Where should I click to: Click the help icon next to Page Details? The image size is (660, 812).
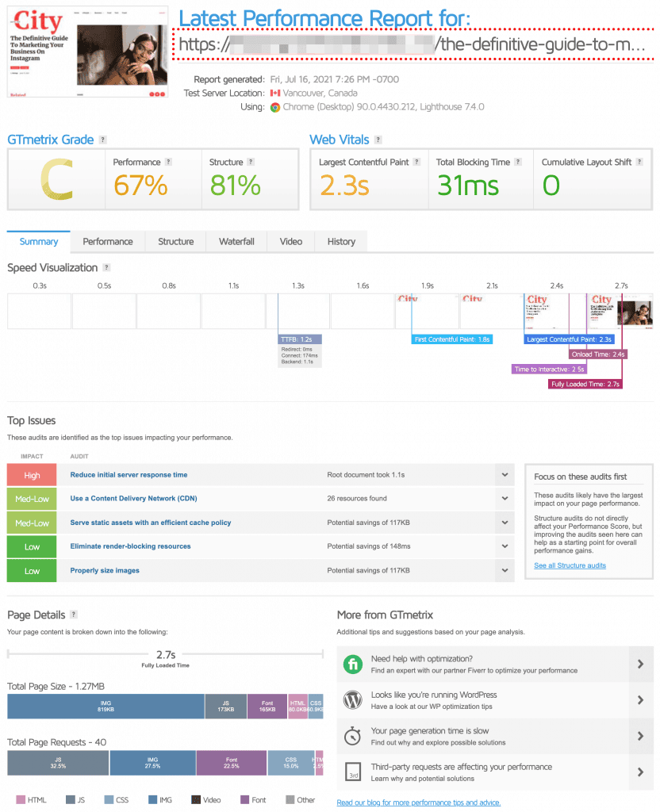point(74,615)
